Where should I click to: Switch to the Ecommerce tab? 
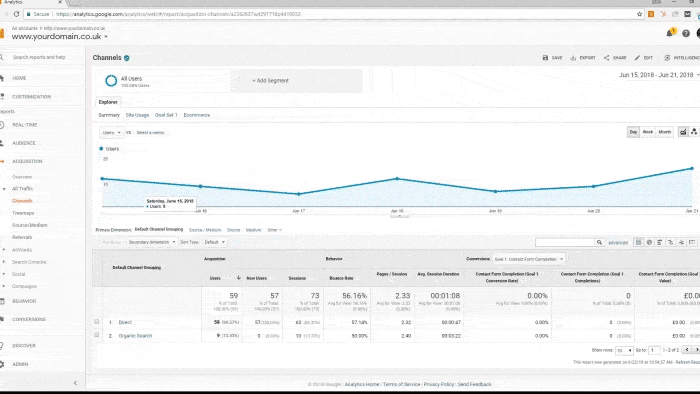tap(197, 115)
